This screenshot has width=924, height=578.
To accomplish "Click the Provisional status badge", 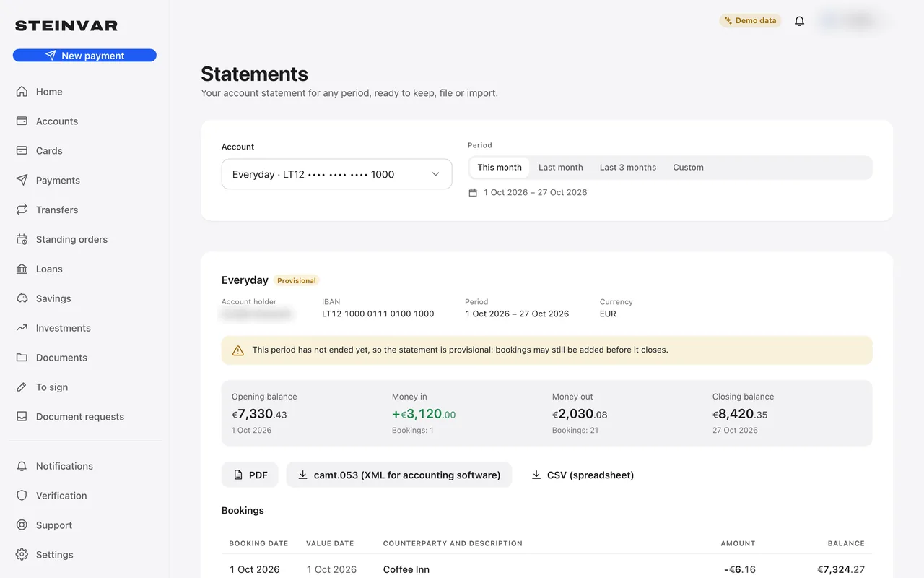I will tap(297, 280).
